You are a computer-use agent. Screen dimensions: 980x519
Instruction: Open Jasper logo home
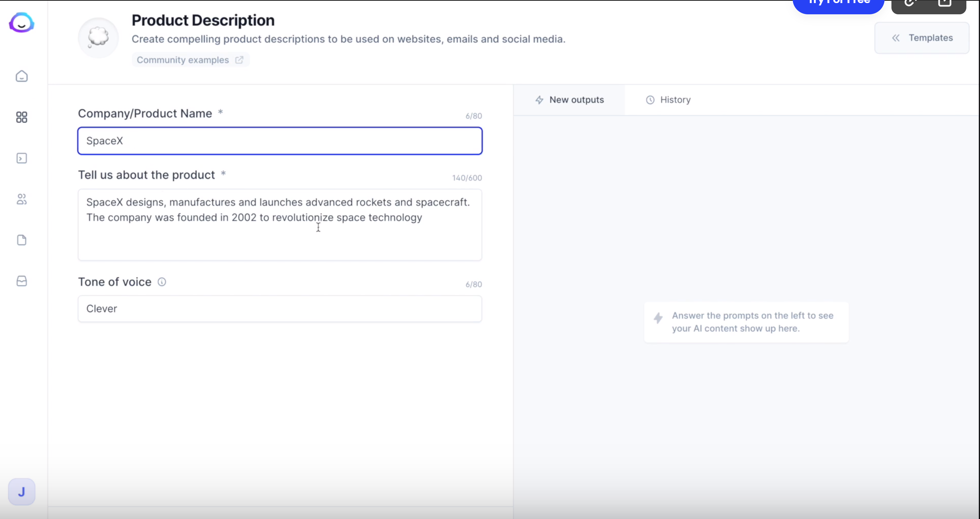[x=22, y=23]
